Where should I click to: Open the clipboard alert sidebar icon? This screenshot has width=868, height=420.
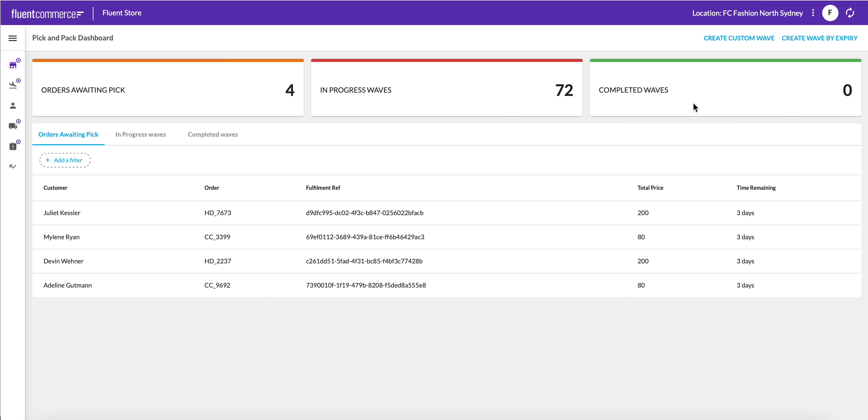click(13, 146)
